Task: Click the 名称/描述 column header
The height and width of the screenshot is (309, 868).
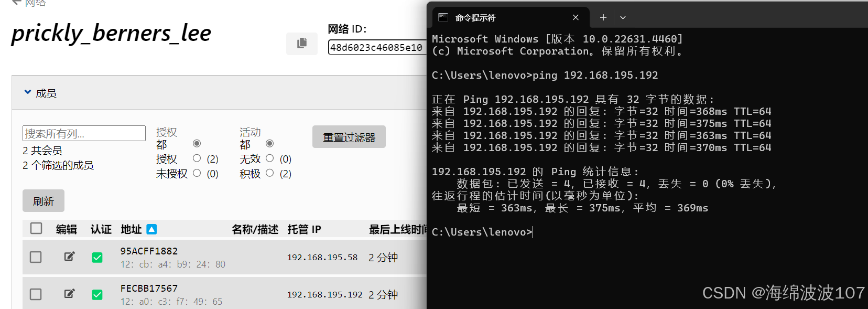Action: 255,229
